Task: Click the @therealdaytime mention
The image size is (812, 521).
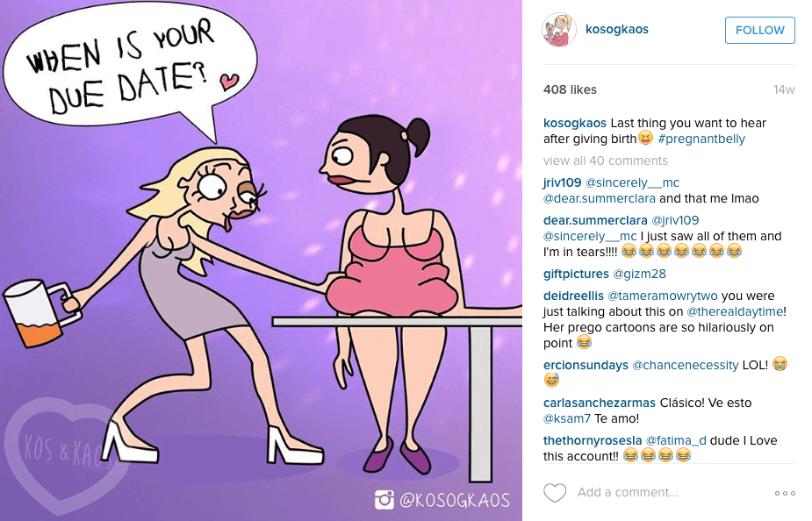Action: 735,311
